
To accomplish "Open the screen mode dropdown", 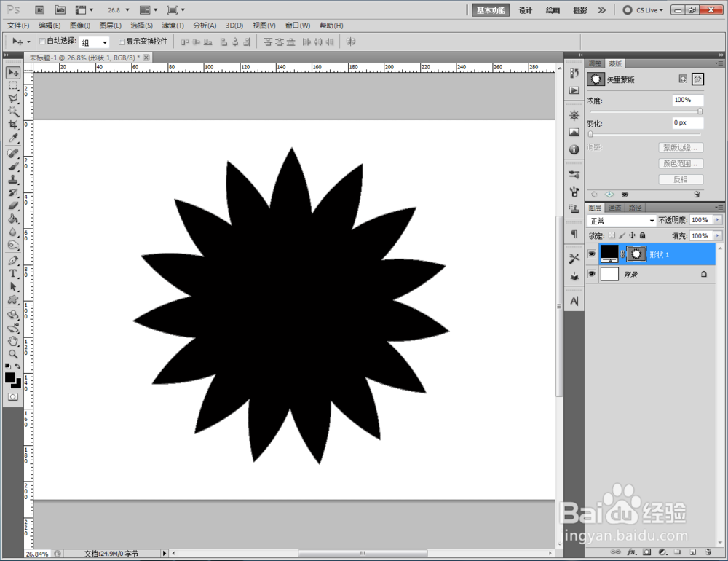I will click(176, 9).
